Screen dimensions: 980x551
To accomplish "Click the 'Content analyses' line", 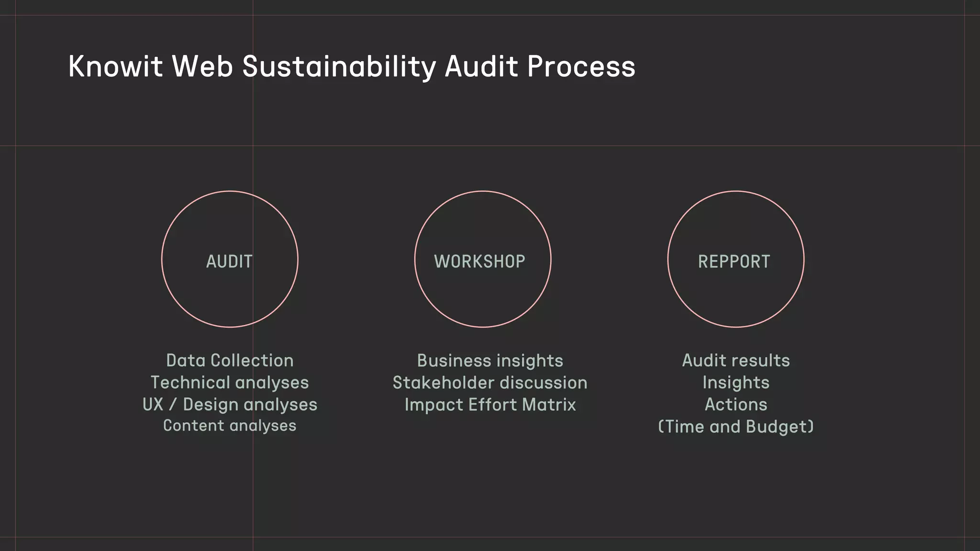I will (230, 426).
